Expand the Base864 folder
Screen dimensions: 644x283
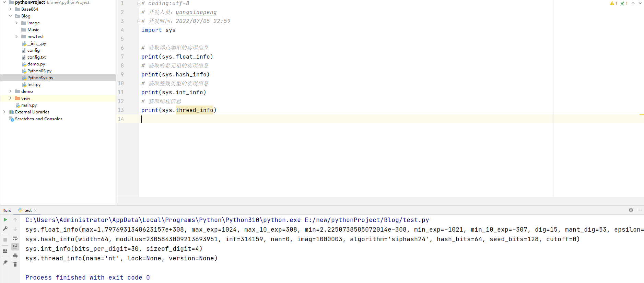[10, 9]
